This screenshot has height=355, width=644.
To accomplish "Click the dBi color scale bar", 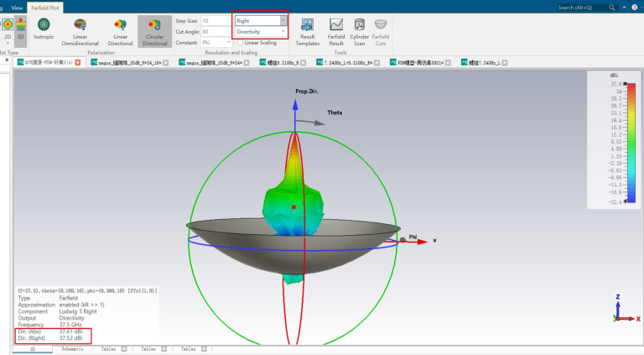I will point(631,143).
